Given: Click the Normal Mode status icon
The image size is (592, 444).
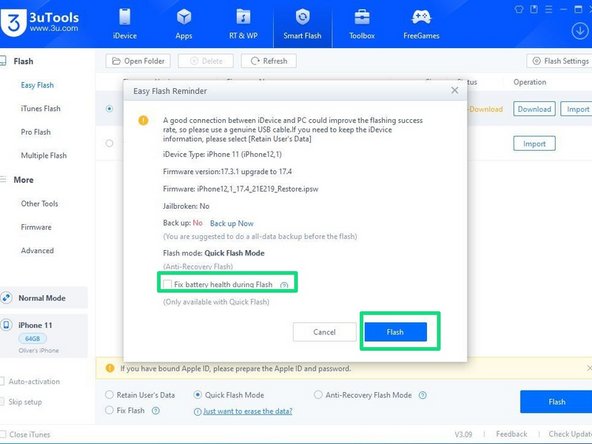Looking at the screenshot, I should pos(6,298).
